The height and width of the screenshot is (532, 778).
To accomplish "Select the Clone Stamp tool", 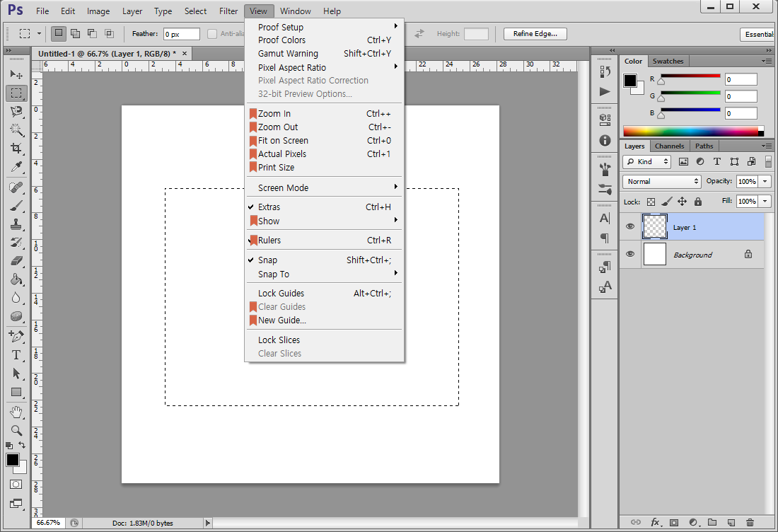I will (x=16, y=224).
